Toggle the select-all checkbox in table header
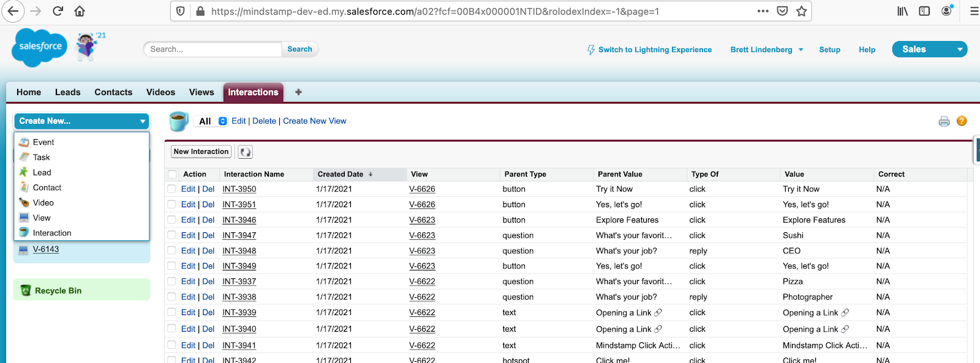This screenshot has width=980, height=363. (x=172, y=174)
